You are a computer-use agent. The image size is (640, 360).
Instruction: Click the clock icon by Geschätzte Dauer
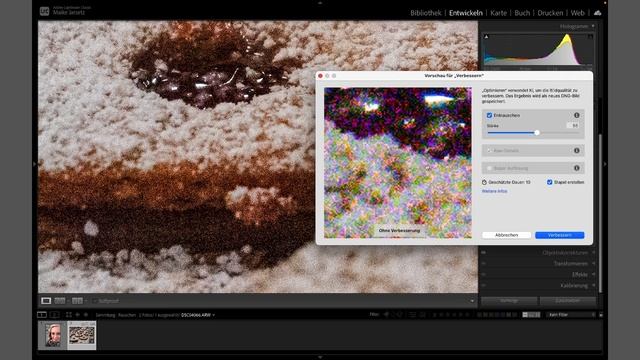(x=484, y=182)
